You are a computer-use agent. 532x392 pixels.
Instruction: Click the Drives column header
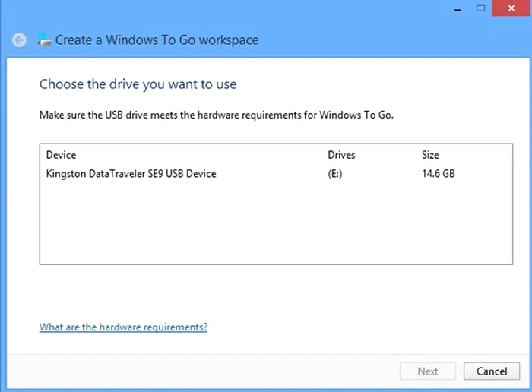[x=341, y=155]
